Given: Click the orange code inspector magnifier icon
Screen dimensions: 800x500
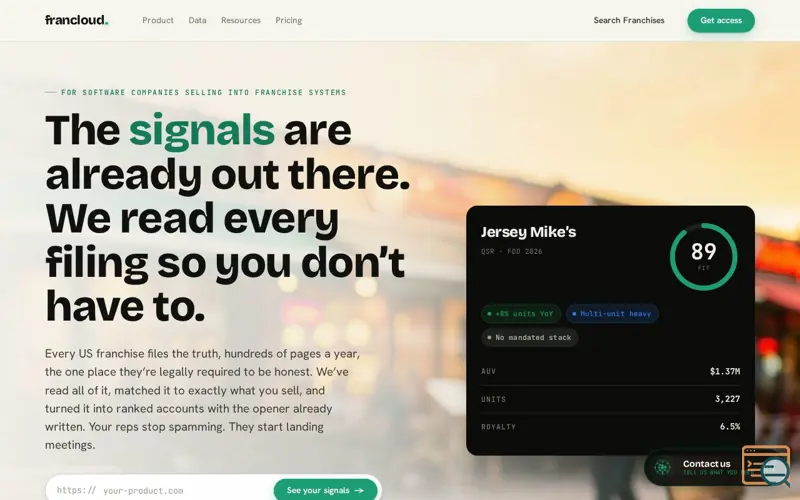Looking at the screenshot, I should click(766, 465).
